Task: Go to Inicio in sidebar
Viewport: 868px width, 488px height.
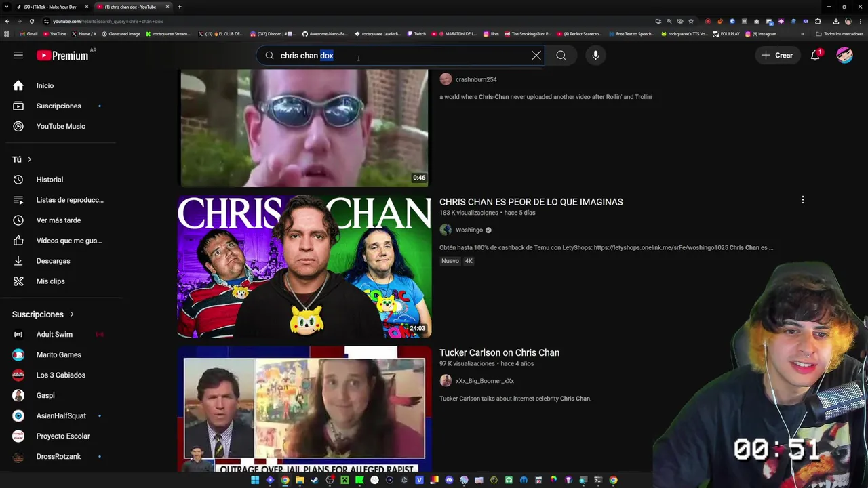Action: [45, 85]
